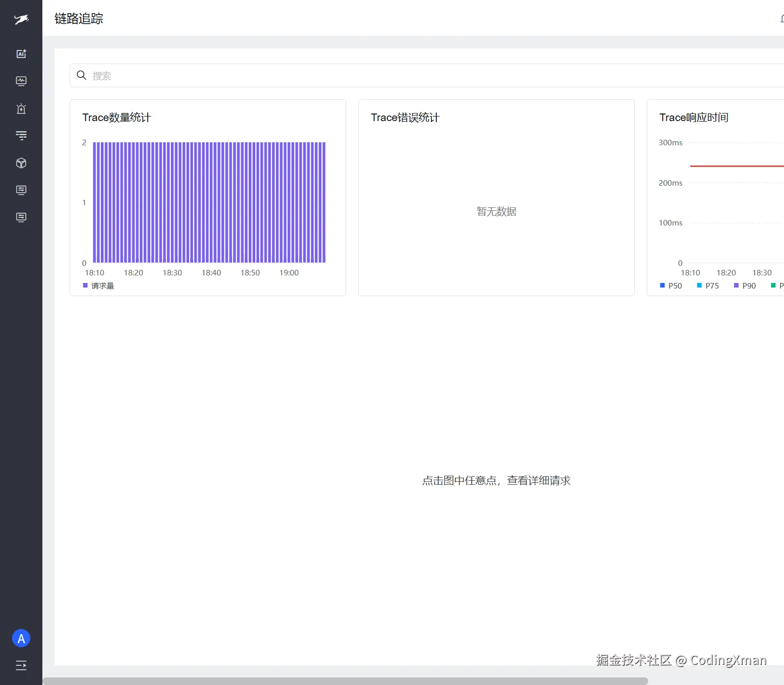Click the horizontal scrollbar at bottom
The image size is (784, 685).
coord(345,681)
